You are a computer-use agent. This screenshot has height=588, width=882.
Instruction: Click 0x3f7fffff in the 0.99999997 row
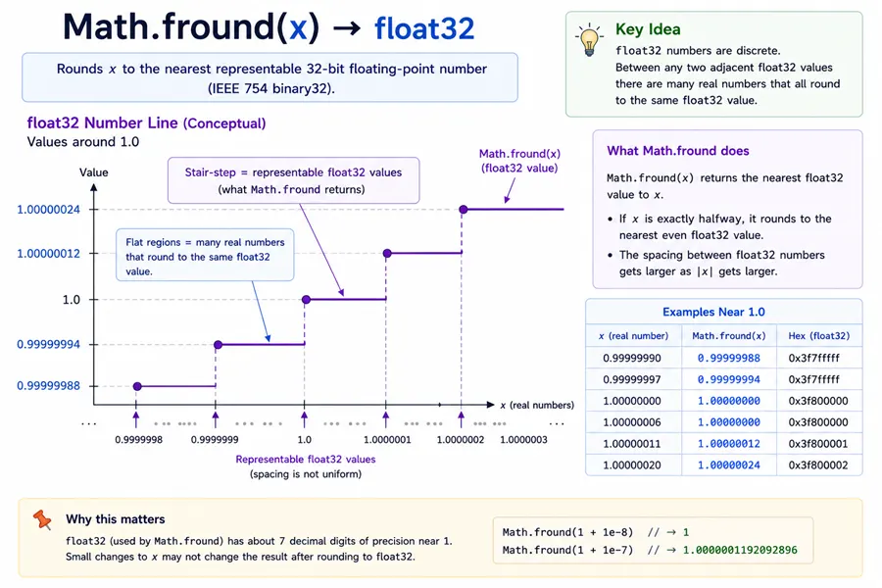click(813, 379)
